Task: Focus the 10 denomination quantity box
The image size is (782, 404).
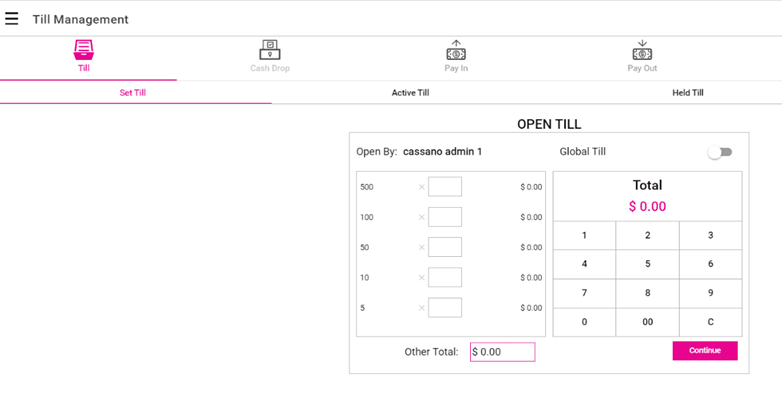Action: pyautogui.click(x=445, y=277)
